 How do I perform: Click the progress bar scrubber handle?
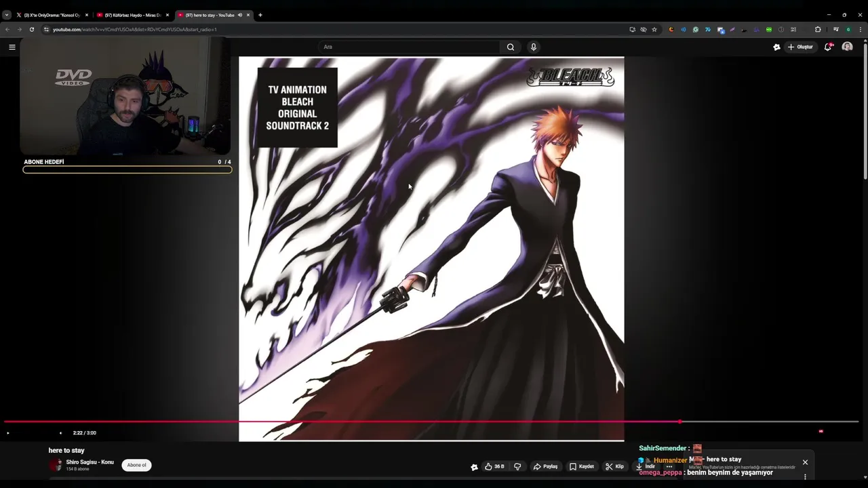(679, 422)
